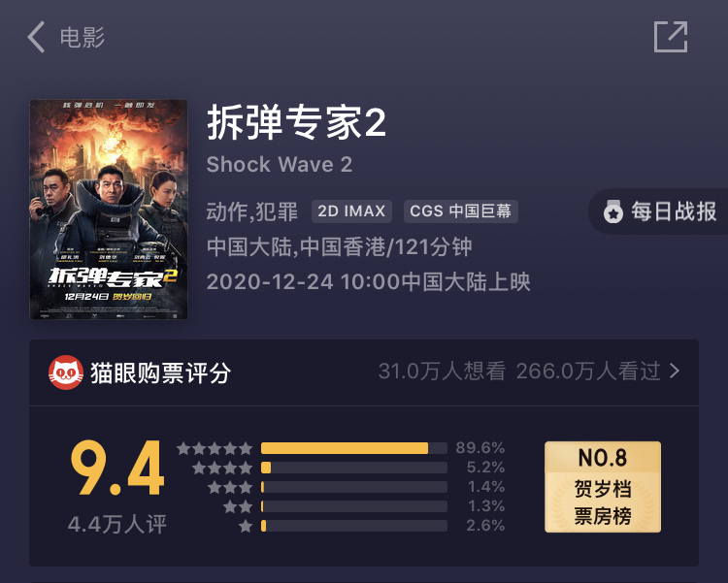
Task: Open the share icon at top right
Action: (x=671, y=37)
